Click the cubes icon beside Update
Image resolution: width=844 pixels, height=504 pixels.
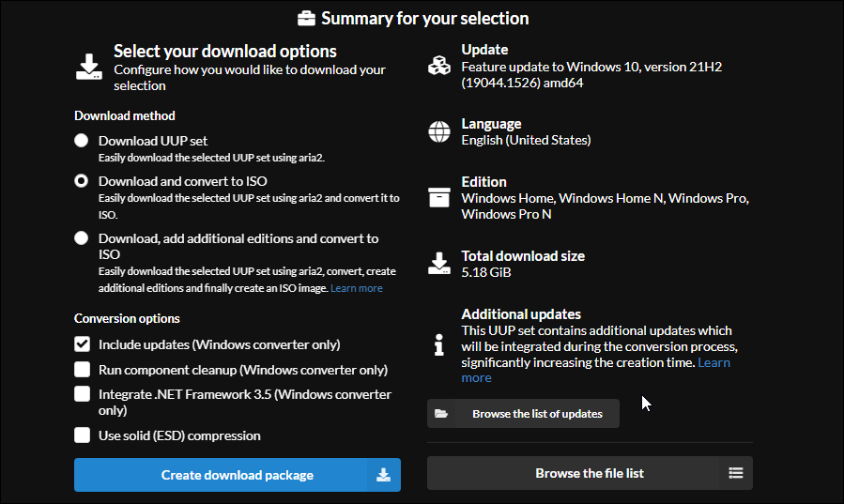(439, 66)
